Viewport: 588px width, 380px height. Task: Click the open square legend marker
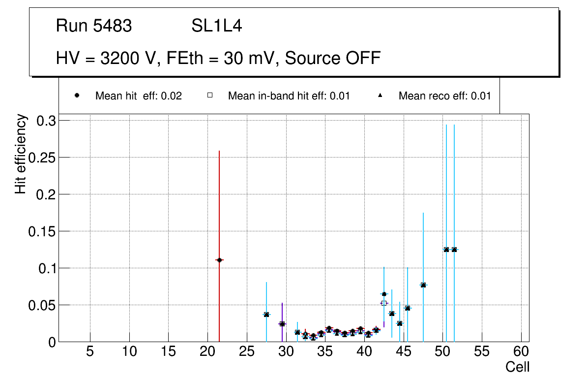210,95
